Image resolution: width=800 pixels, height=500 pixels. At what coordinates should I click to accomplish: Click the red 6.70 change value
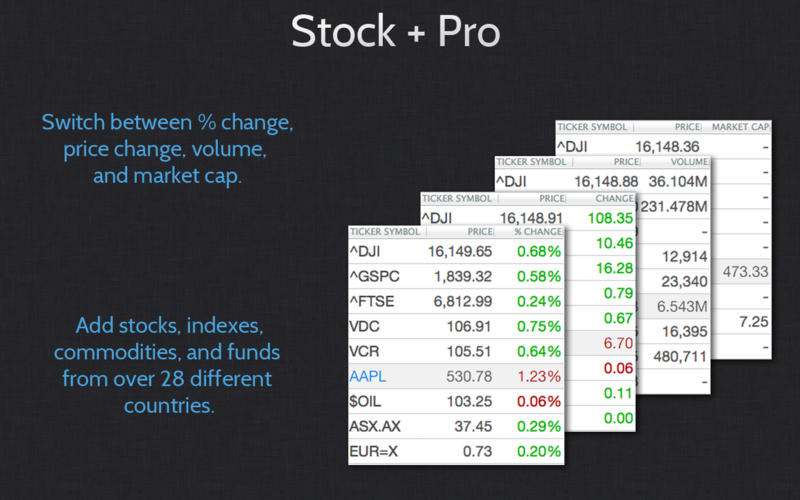(618, 343)
